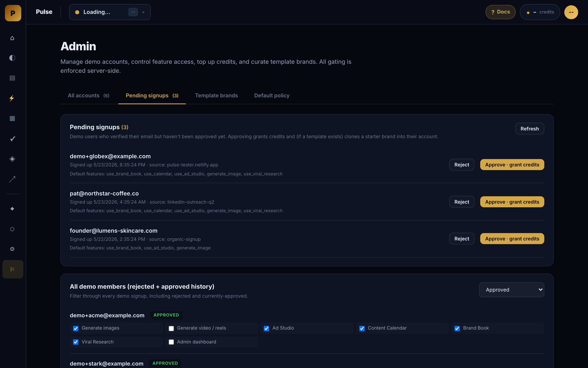Toggle Brand Book checkbox for demo+acme
This screenshot has height=368, width=588.
[457, 328]
